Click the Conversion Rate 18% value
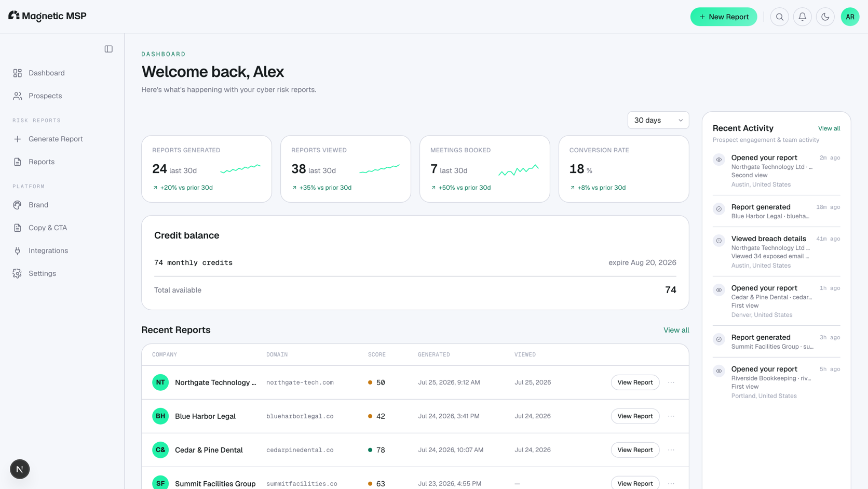Viewport: 868px width, 489px height. pos(580,169)
